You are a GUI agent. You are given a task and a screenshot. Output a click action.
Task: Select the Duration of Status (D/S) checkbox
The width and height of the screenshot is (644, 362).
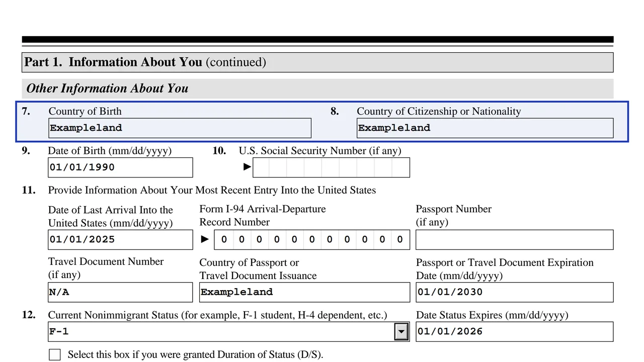[55, 354]
